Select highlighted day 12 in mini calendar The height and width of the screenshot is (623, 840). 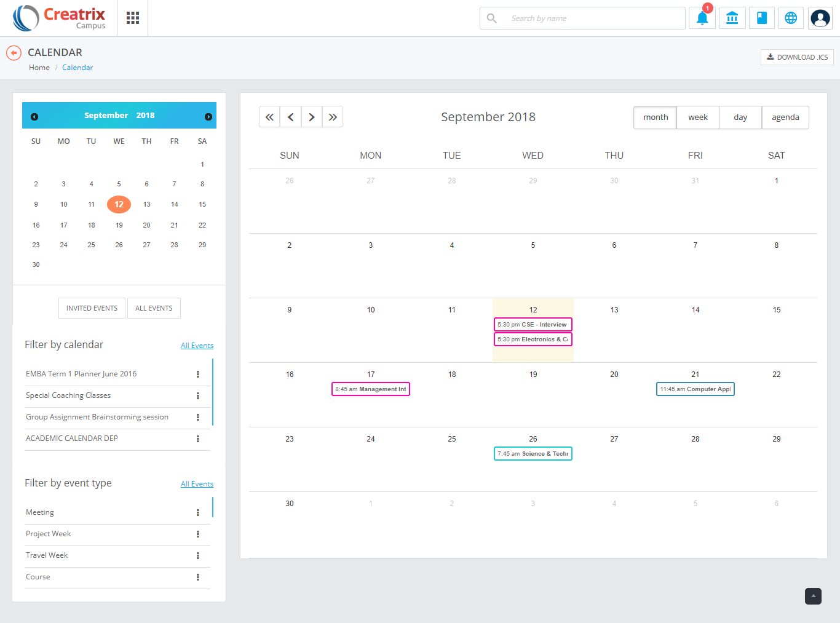click(x=119, y=204)
